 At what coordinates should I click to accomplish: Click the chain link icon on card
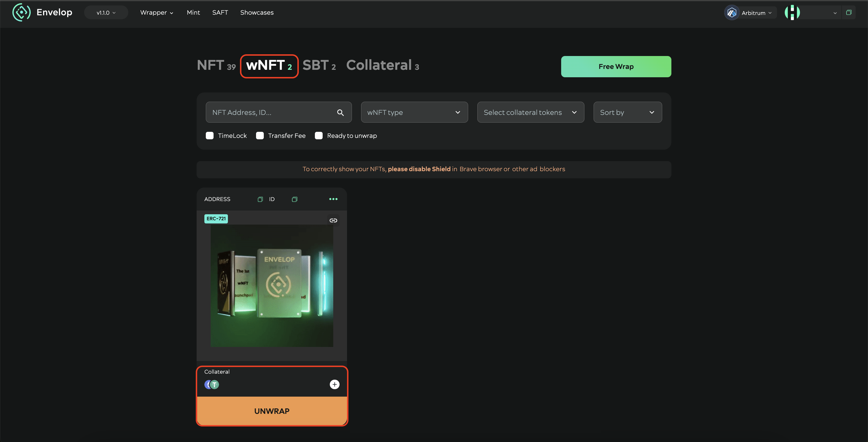tap(333, 220)
